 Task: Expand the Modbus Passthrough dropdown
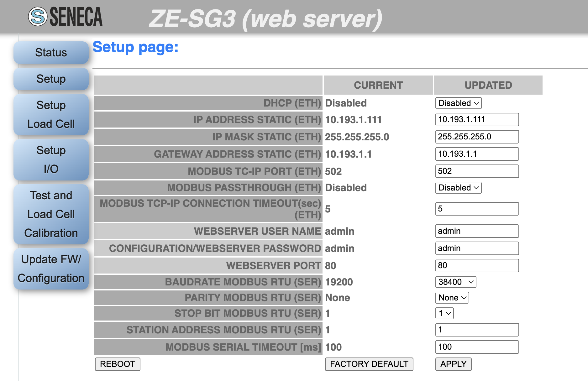click(458, 188)
